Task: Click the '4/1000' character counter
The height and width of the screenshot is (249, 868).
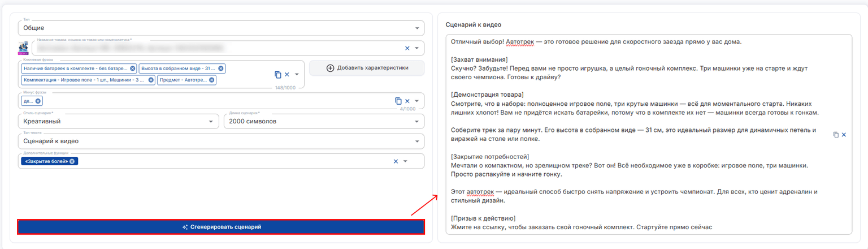Action: pos(408,109)
